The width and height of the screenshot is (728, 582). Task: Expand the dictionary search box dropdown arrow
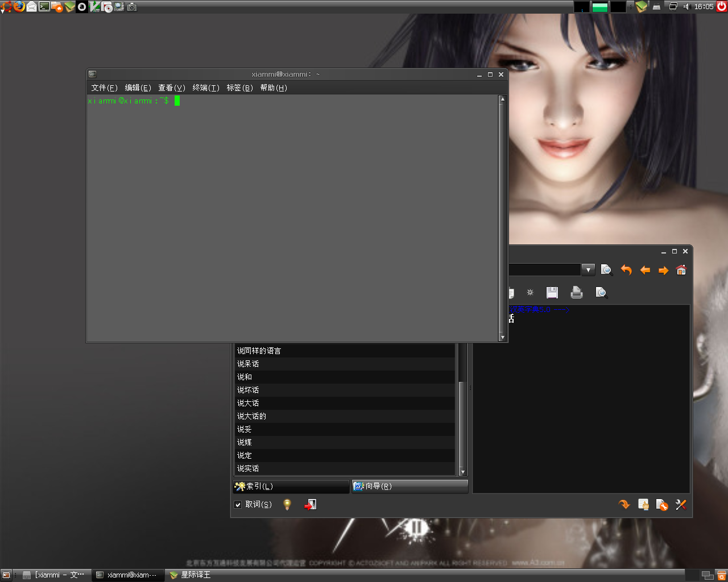589,270
